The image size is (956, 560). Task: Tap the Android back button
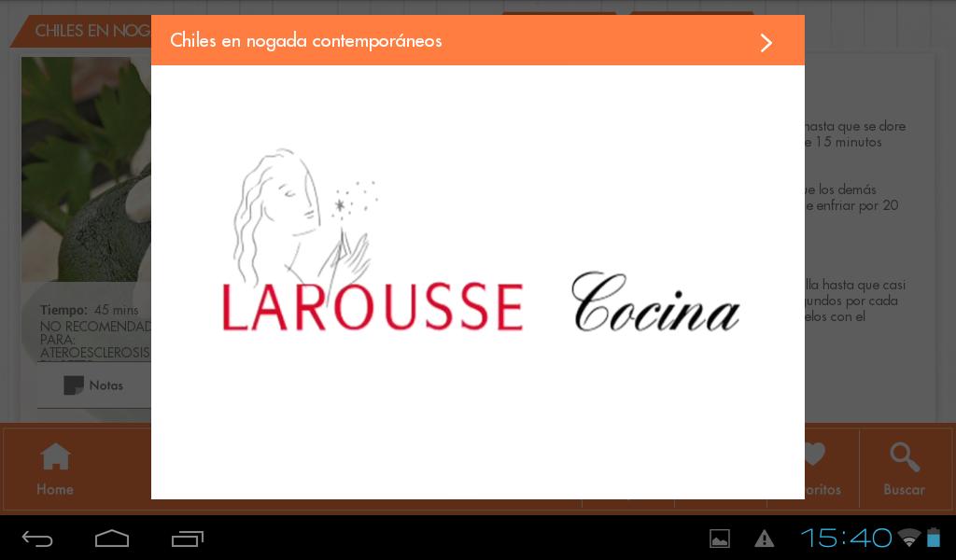(x=37, y=539)
